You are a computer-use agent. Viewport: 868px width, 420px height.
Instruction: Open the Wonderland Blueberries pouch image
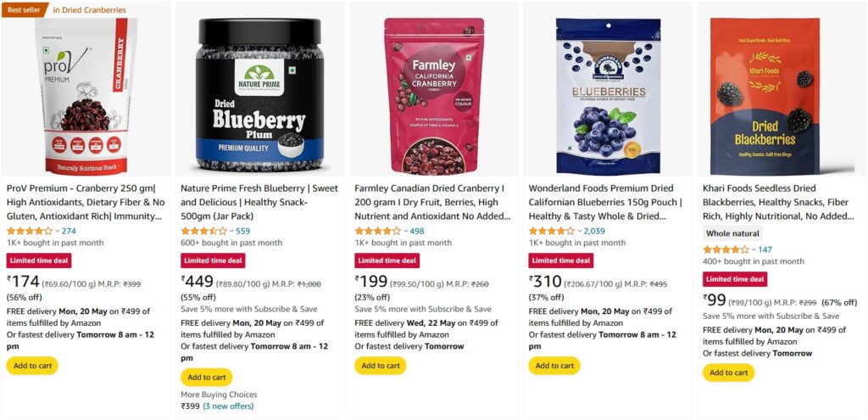tap(608, 97)
